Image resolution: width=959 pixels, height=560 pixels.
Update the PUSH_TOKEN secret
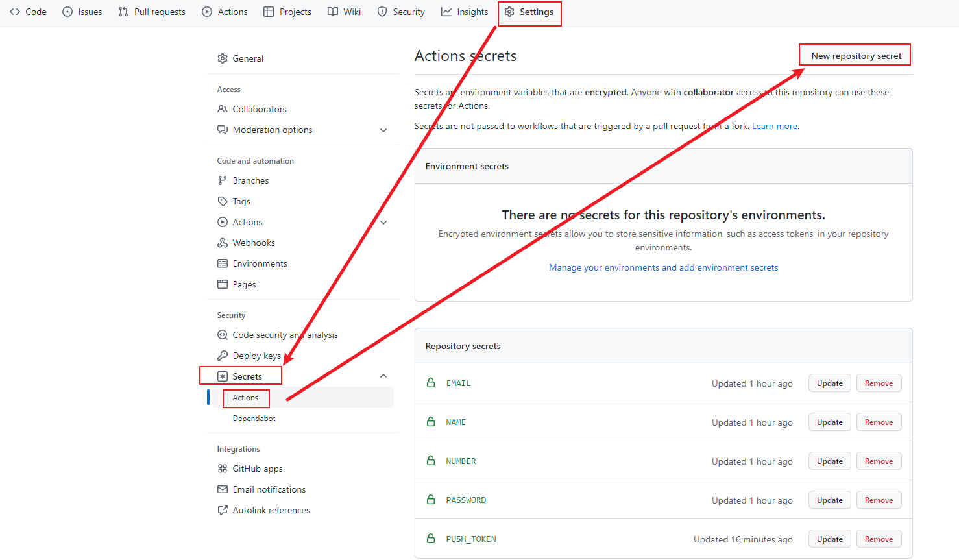(x=830, y=539)
